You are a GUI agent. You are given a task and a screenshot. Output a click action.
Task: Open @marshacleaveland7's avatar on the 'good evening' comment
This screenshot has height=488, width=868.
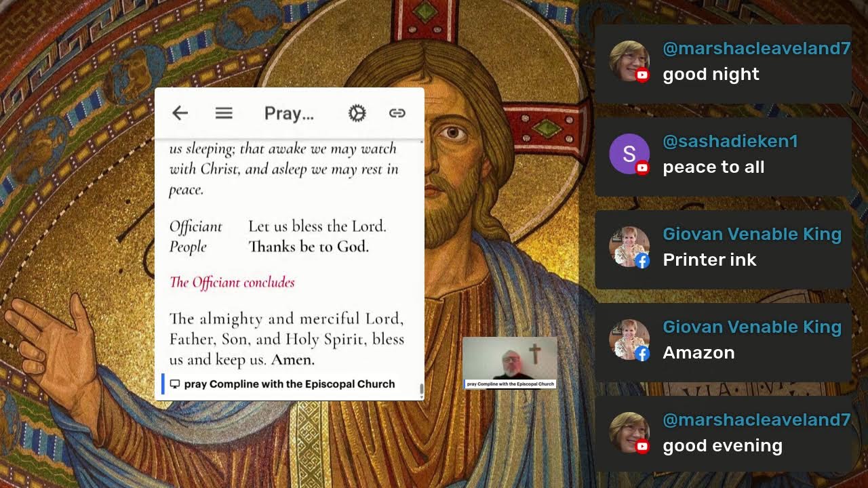pos(629,432)
